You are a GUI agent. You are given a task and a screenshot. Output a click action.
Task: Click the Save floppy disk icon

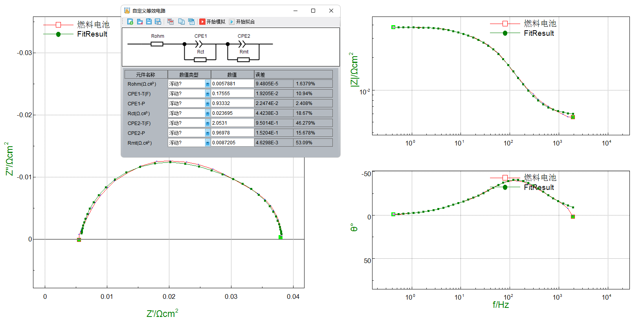coord(149,22)
